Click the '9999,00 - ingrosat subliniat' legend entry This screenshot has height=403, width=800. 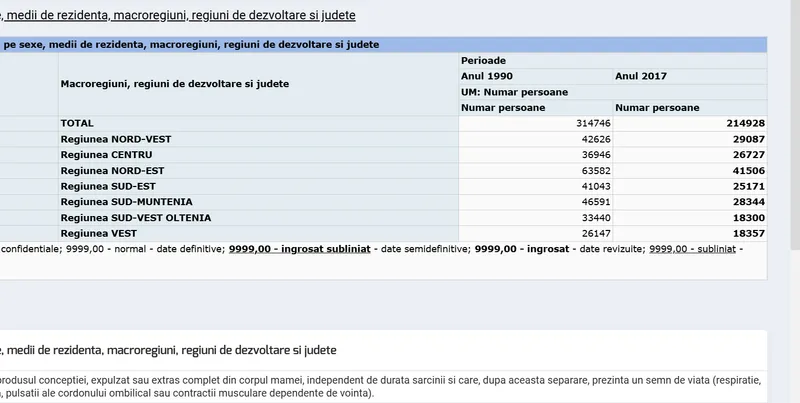pos(300,249)
